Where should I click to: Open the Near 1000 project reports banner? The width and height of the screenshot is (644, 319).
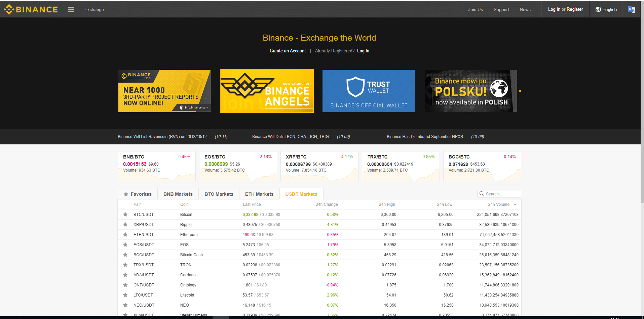[x=164, y=91]
